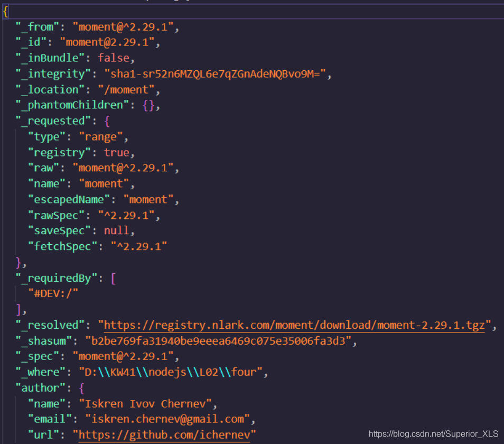This screenshot has width=504, height=444.
Task: Select the "range" type value
Action: pos(101,136)
